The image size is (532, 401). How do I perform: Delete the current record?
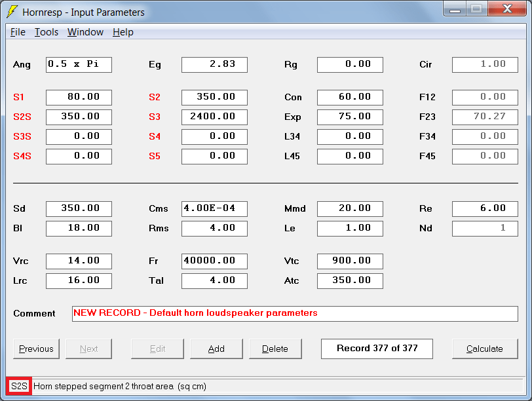pos(275,349)
